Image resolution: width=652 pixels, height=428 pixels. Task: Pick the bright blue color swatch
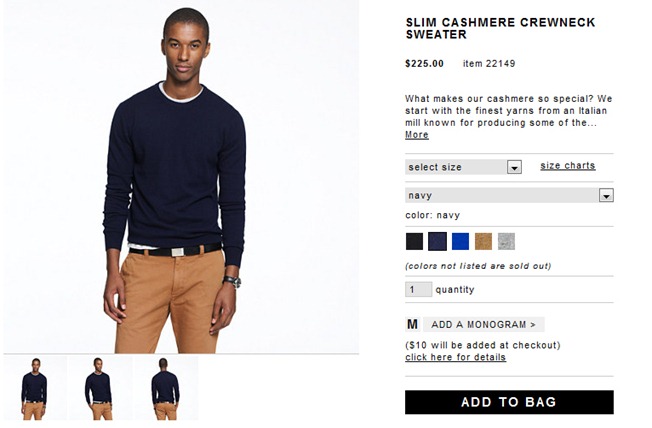(460, 242)
